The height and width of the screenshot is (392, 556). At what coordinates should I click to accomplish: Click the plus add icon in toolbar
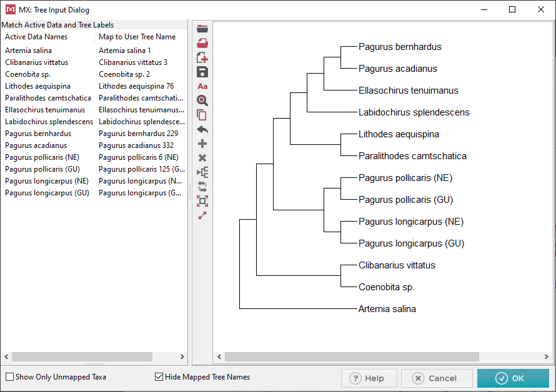202,144
